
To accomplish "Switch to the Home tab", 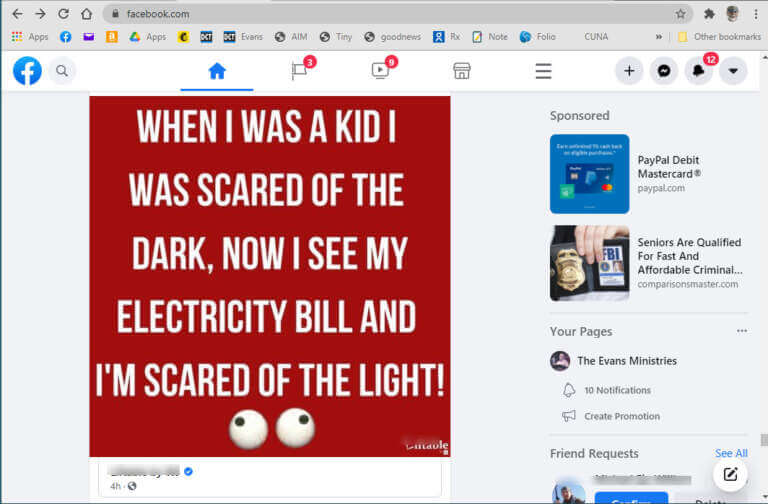I will 217,72.
